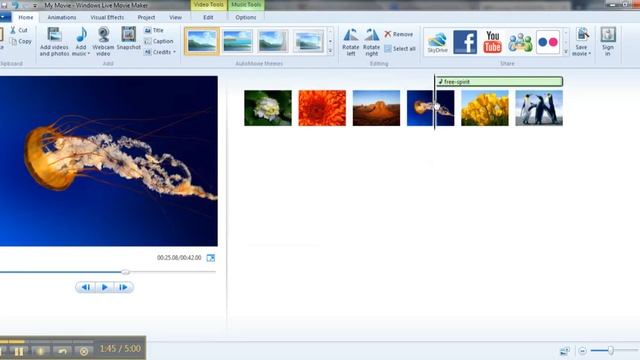Take a Snapshot of the preview
The height and width of the screenshot is (360, 640).
(129, 39)
